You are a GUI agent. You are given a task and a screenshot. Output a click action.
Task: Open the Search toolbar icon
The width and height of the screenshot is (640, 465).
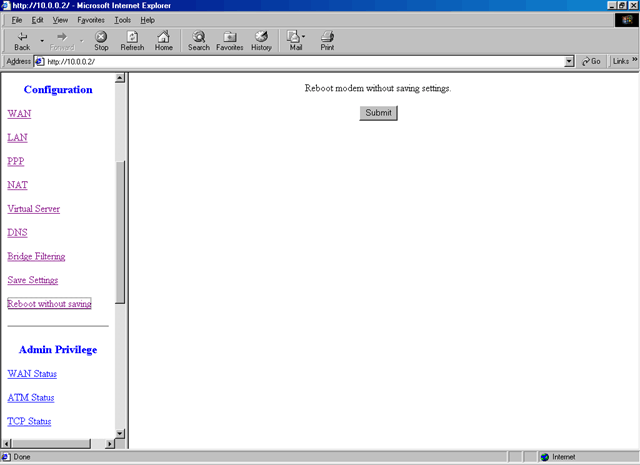pyautogui.click(x=199, y=41)
